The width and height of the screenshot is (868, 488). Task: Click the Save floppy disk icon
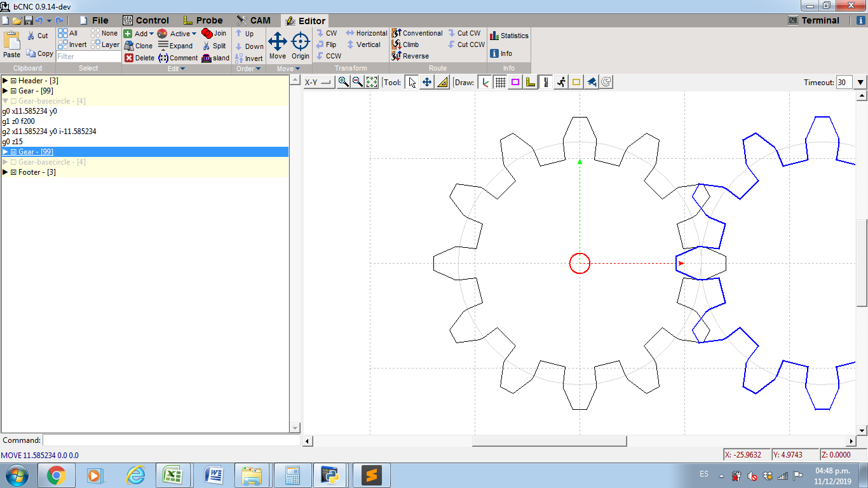point(28,20)
